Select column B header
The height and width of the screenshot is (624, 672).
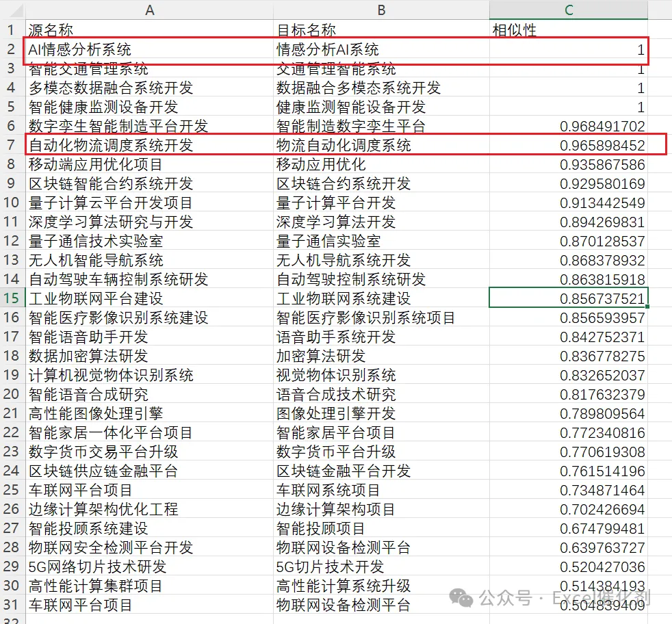pyautogui.click(x=381, y=10)
